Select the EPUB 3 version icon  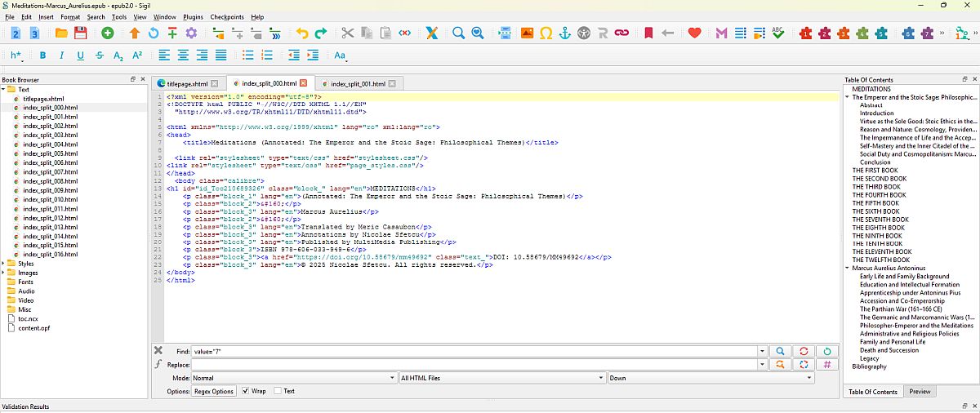pos(34,33)
